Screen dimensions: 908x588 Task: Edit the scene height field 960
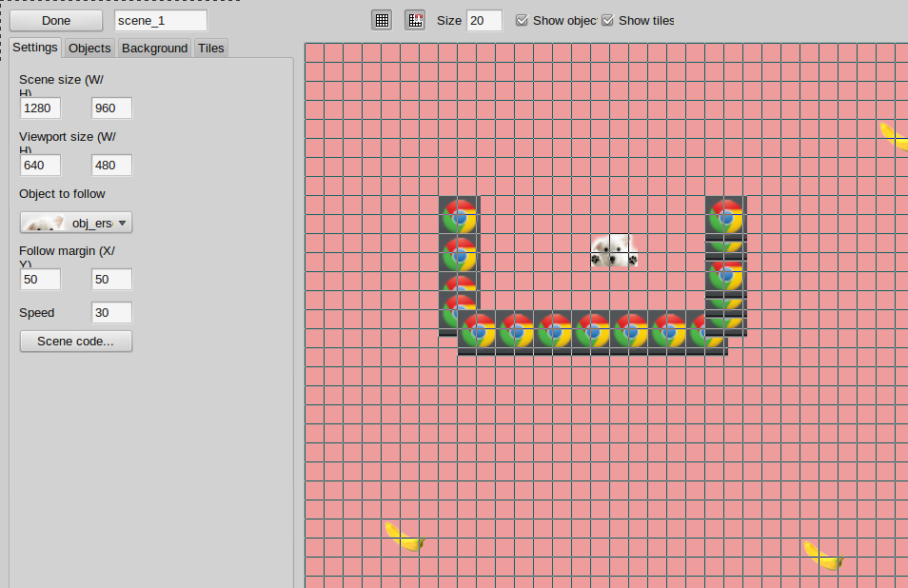(x=111, y=108)
